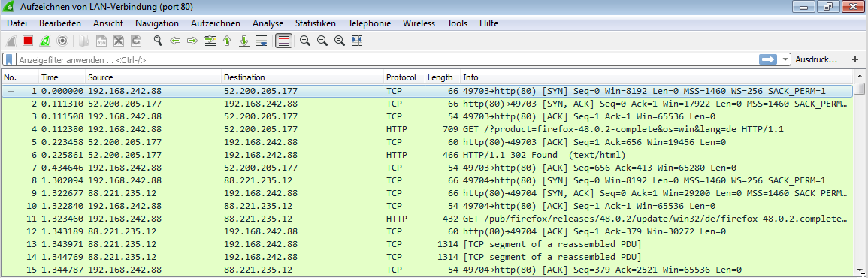Open the Analyse menu
868x278 pixels.
tap(268, 23)
